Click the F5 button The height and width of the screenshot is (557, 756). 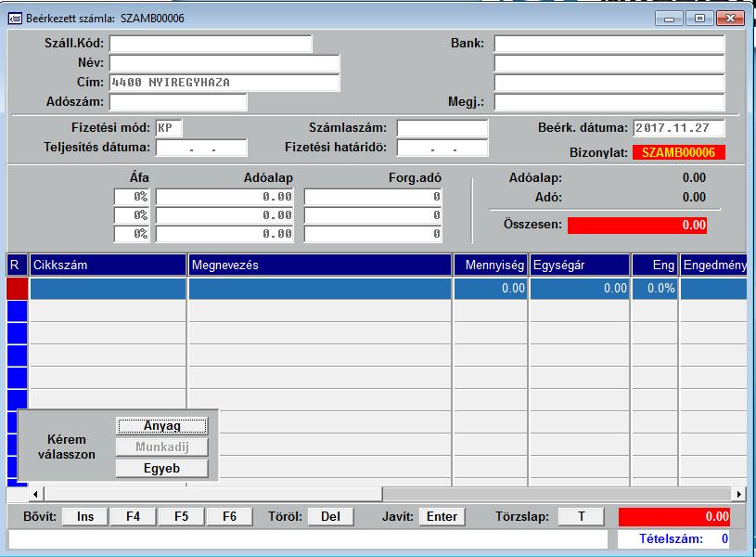[181, 516]
